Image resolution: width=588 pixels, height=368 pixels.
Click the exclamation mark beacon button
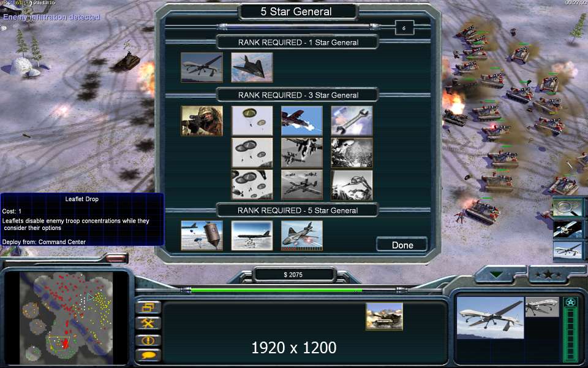pyautogui.click(x=148, y=340)
